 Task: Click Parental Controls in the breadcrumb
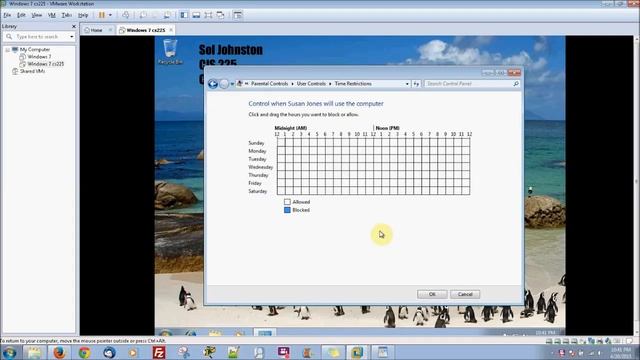(x=269, y=84)
